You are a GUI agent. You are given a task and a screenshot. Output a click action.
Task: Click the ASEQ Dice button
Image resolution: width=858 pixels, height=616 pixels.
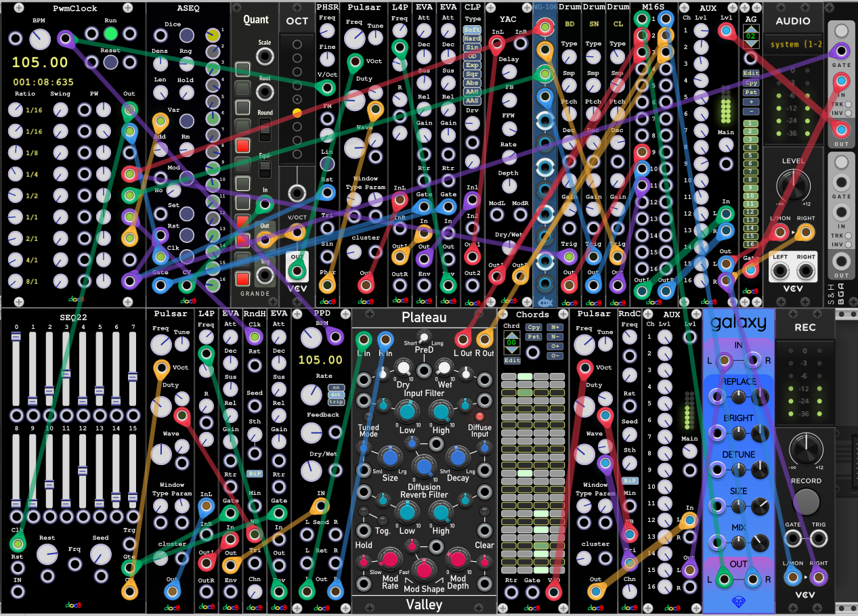pyautogui.click(x=187, y=36)
